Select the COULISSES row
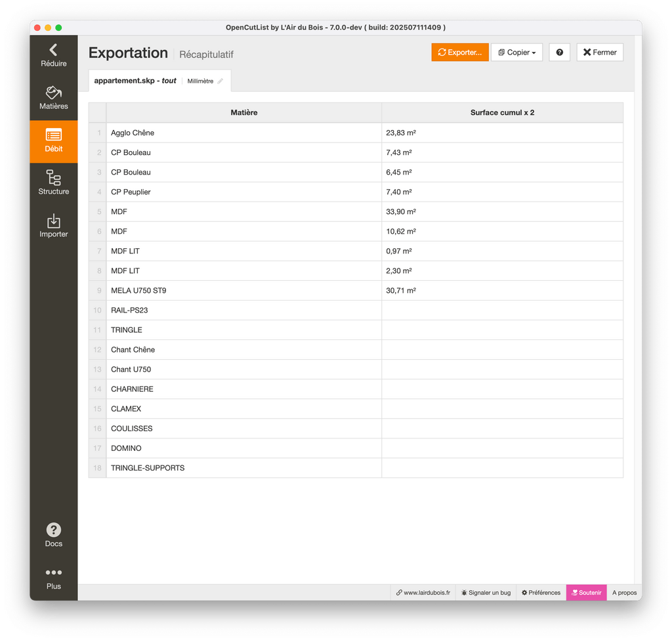 coord(356,429)
